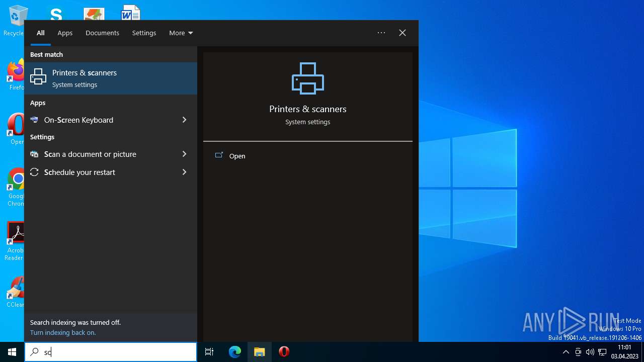Click Turn indexing back on link
This screenshot has width=644, height=362.
pos(63,332)
